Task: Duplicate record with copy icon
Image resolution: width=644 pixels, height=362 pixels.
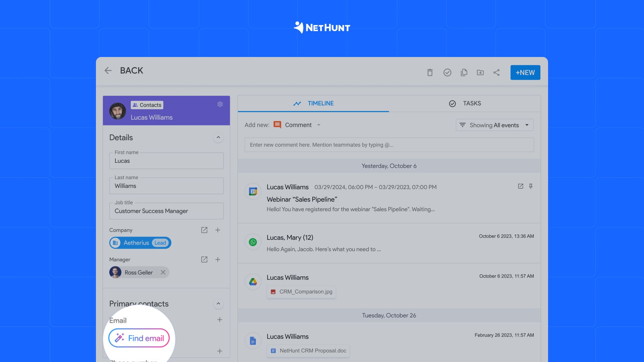Action: coord(464,72)
